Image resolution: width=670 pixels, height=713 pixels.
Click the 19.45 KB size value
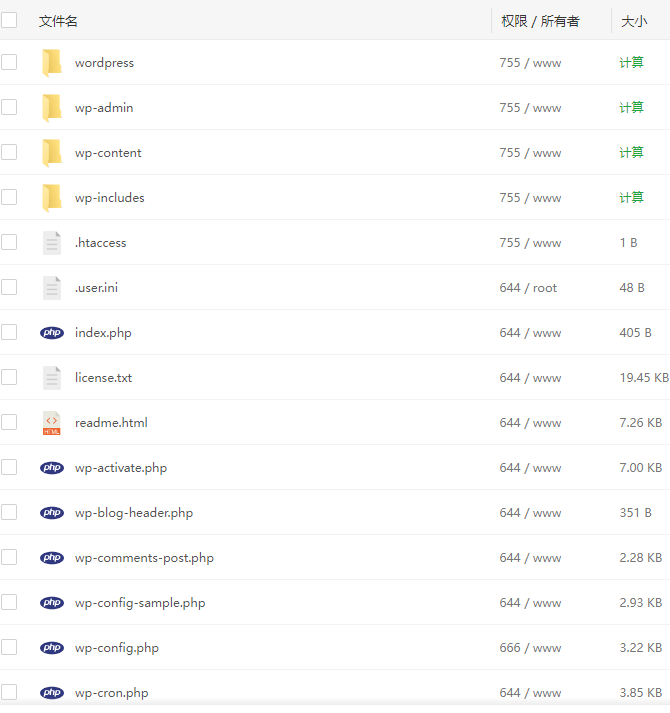pyautogui.click(x=644, y=378)
